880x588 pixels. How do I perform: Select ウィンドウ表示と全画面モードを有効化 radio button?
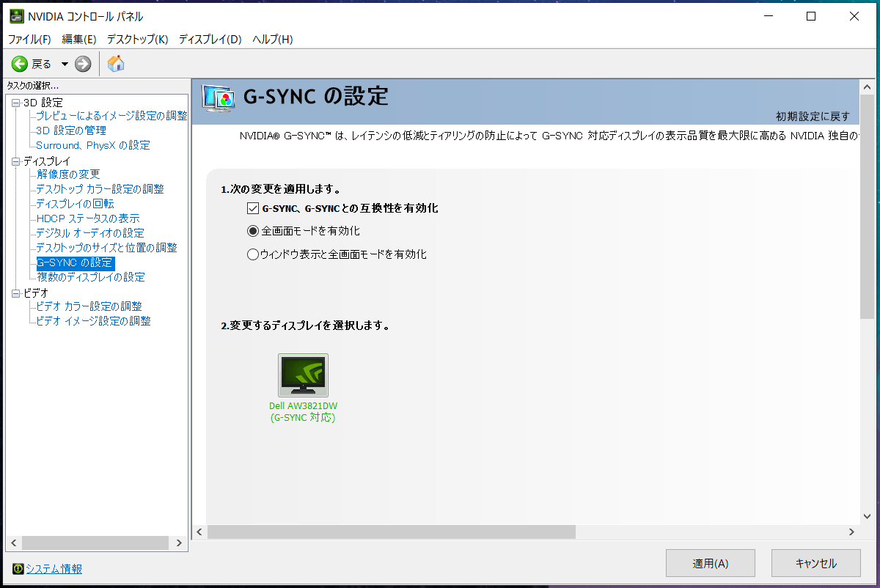pos(254,254)
